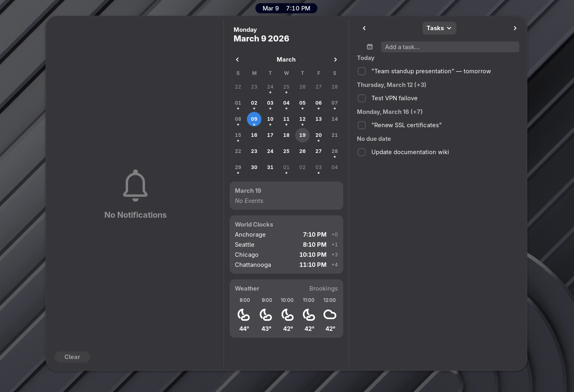Click the notification bell icon
This screenshot has height=392, width=574.
(135, 186)
